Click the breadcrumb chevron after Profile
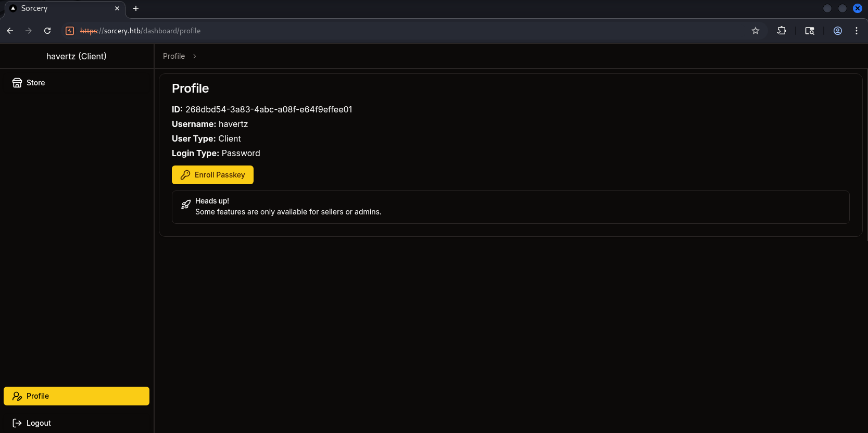Image resolution: width=868 pixels, height=433 pixels. tap(195, 56)
